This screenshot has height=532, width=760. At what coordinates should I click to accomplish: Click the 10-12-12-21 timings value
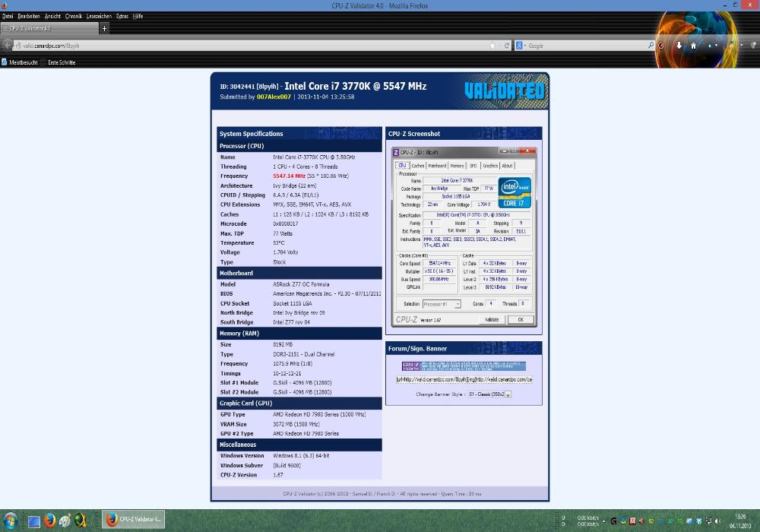(x=287, y=374)
